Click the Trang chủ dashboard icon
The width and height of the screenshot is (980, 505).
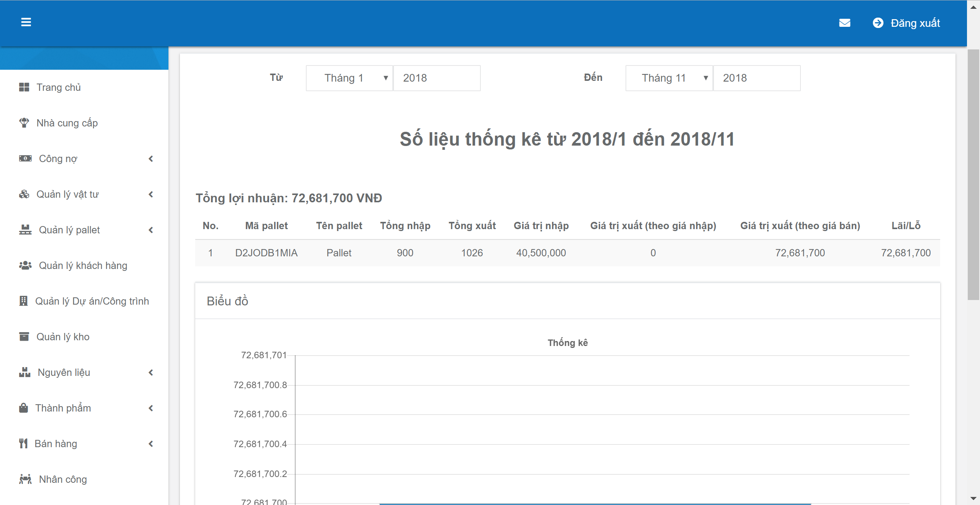(24, 87)
